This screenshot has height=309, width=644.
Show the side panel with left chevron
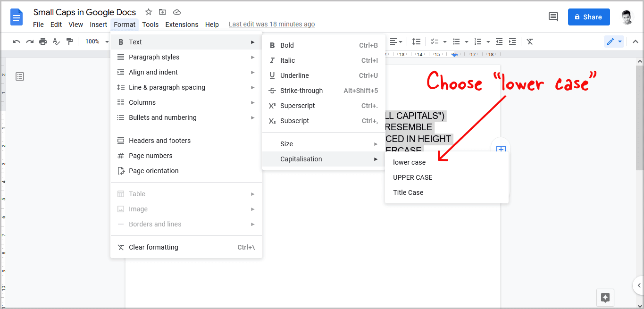638,285
